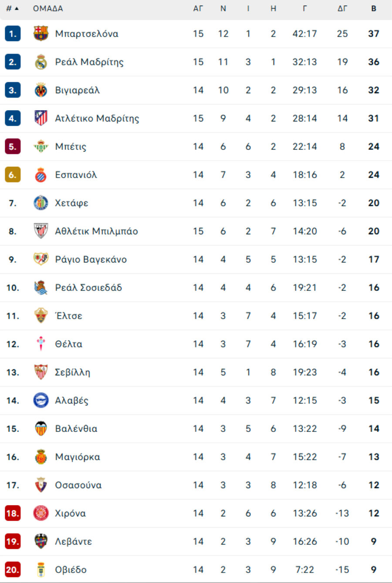The image size is (392, 583).
Task: Click the ΟΜΑΔΑ column header
Action: [x=48, y=9]
